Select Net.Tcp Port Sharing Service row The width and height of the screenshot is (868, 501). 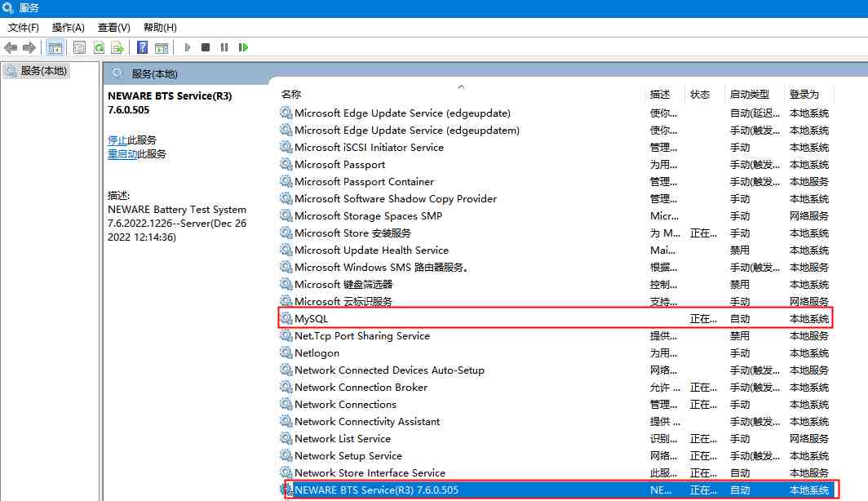tap(555, 336)
